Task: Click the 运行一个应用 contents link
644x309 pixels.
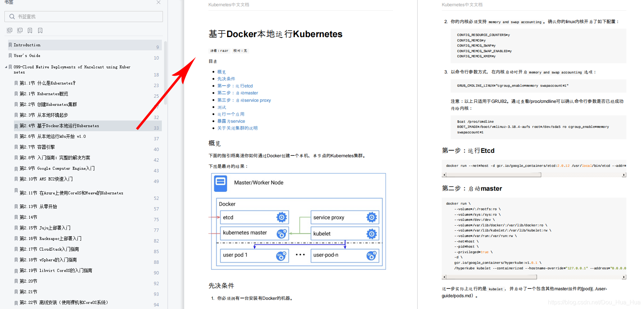Action: point(231,114)
